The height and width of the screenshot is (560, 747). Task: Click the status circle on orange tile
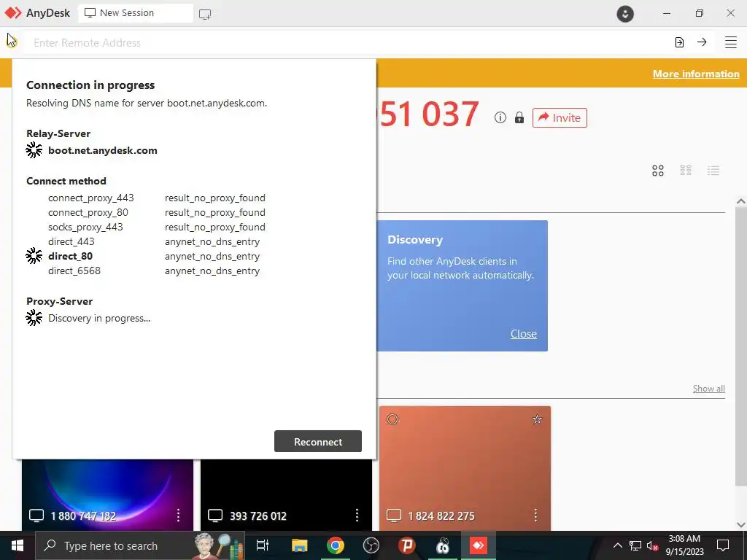(x=392, y=419)
